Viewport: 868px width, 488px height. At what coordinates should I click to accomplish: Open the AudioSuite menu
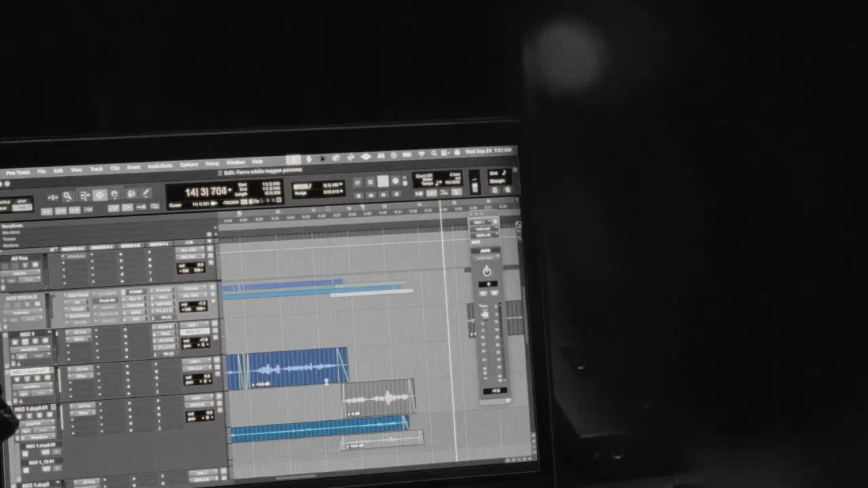click(x=160, y=166)
